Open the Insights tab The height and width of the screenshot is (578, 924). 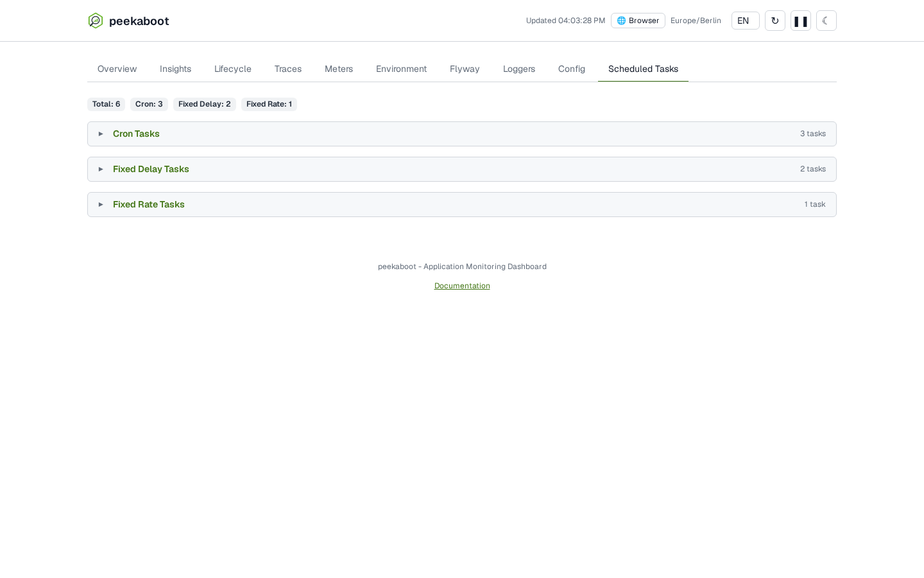175,69
